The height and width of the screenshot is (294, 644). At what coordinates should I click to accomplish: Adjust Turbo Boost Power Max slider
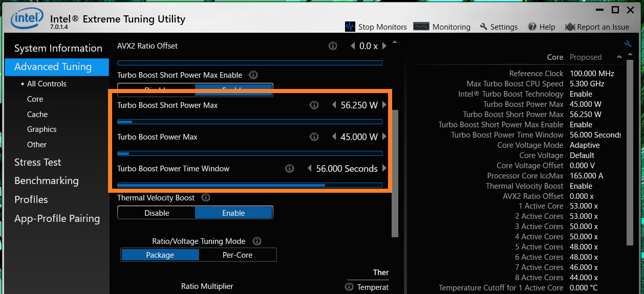point(250,153)
